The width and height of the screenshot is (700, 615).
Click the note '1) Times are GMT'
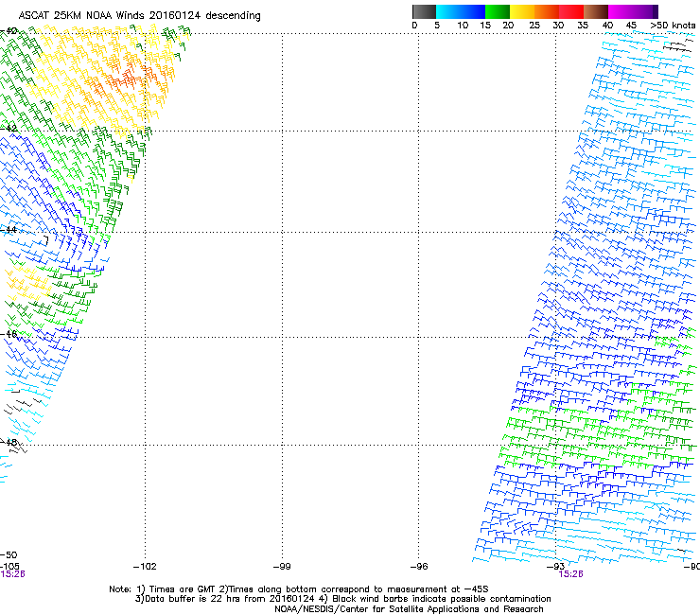coord(176,589)
